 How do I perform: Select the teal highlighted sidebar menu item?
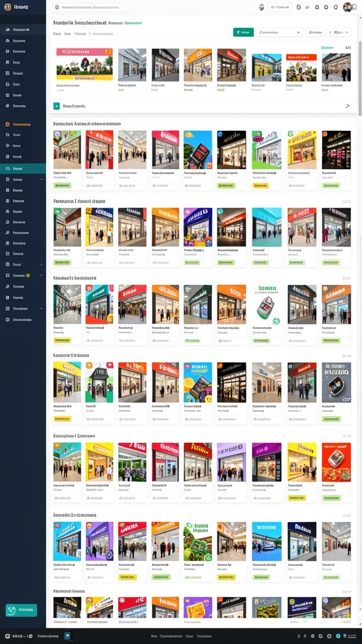coord(23,169)
